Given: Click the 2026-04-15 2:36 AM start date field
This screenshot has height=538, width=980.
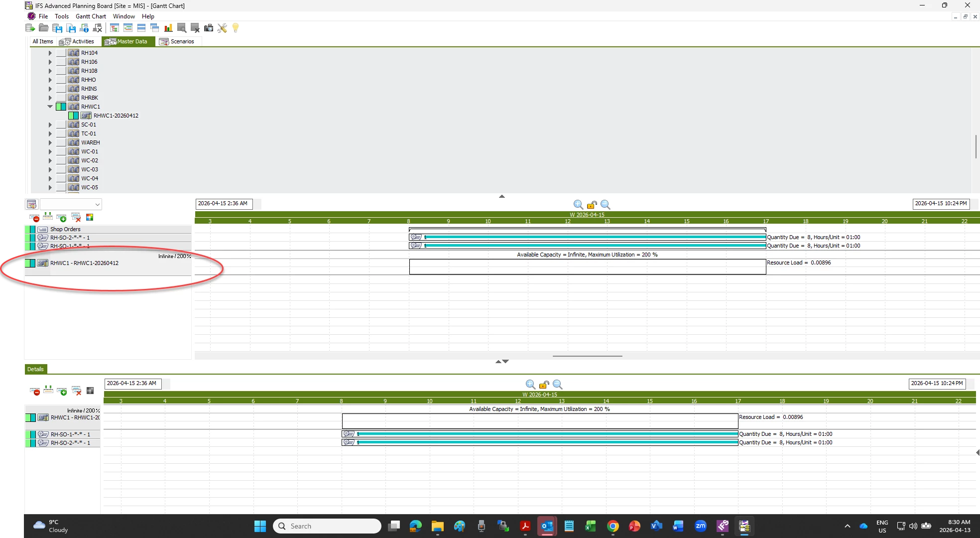Looking at the screenshot, I should (x=223, y=203).
